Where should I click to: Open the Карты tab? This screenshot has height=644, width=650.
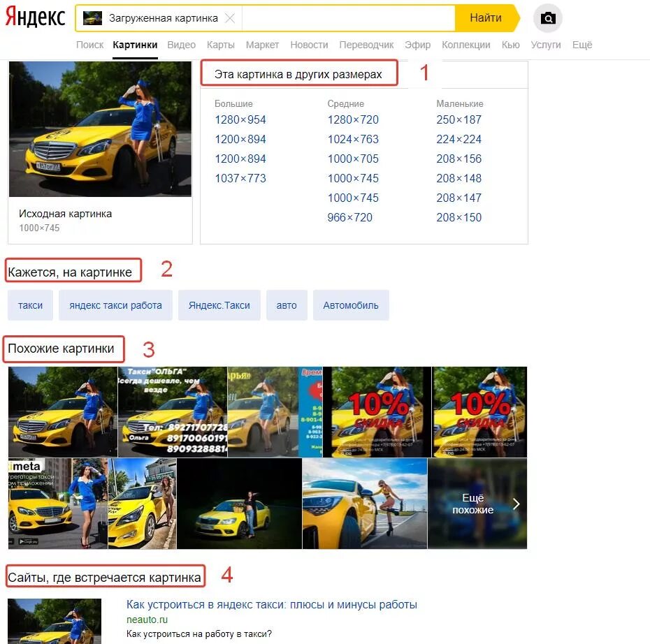pyautogui.click(x=221, y=45)
